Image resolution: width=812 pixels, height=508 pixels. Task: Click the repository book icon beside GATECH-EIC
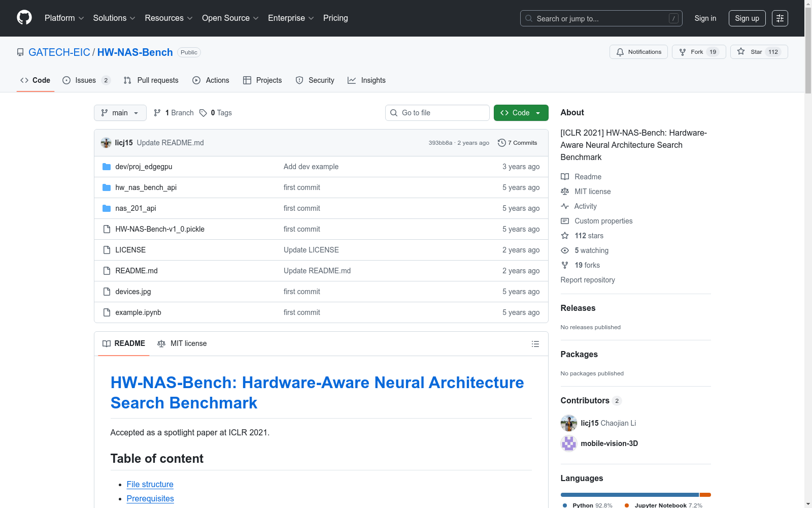[20, 52]
